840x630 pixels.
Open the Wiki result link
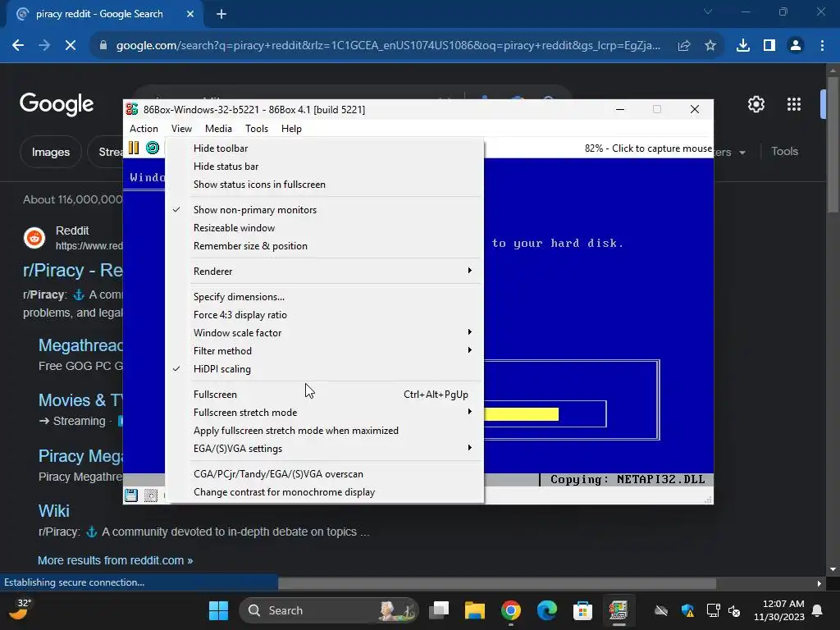click(53, 511)
